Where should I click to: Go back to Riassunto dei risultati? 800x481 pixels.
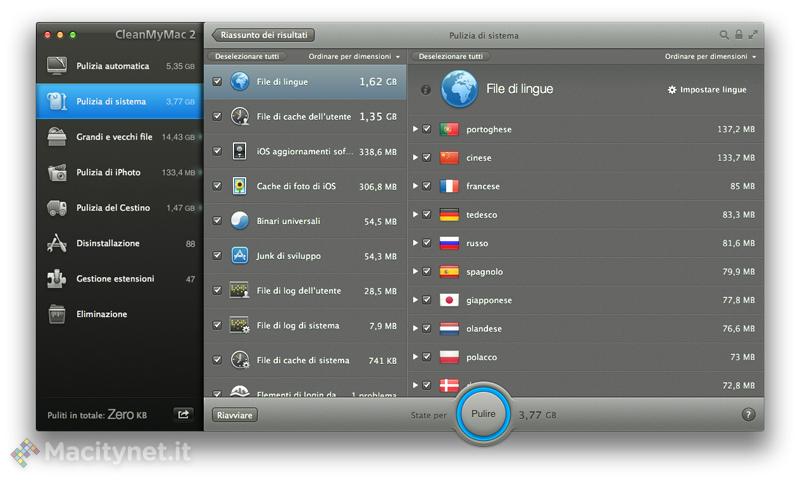[263, 35]
